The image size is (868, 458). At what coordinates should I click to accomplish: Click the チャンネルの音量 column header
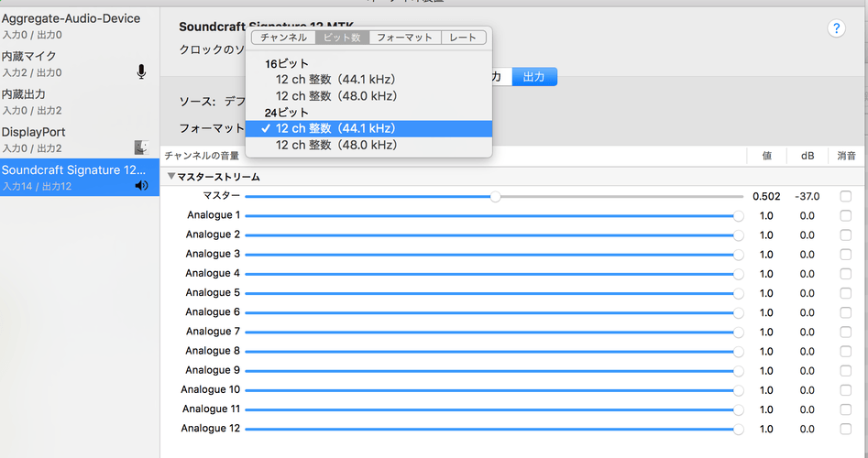click(x=202, y=156)
